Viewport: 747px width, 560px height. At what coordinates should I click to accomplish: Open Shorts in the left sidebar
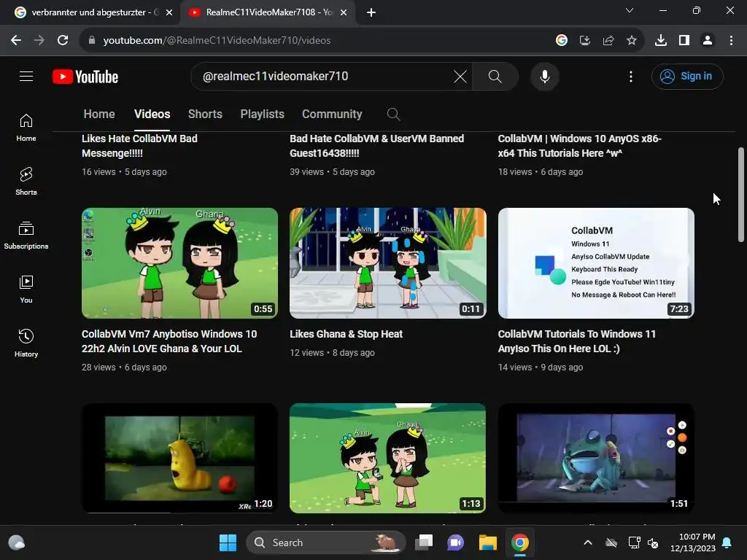[26, 182]
